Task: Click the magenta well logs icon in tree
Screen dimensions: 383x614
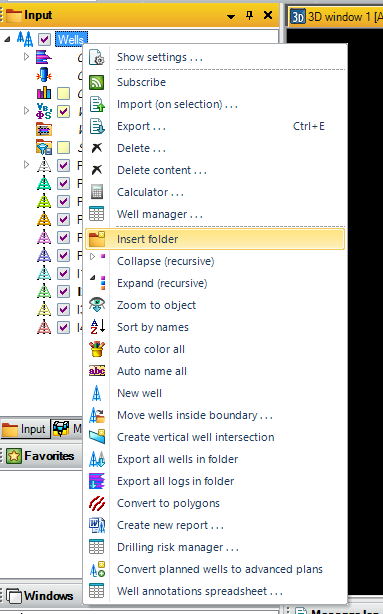Action: pos(44,57)
